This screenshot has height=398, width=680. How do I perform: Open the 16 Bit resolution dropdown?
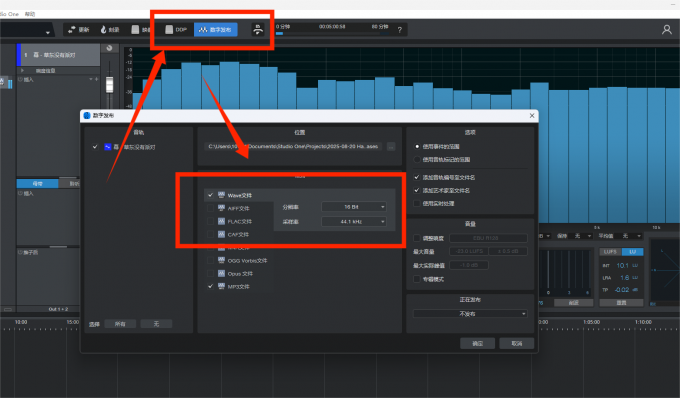pos(354,207)
